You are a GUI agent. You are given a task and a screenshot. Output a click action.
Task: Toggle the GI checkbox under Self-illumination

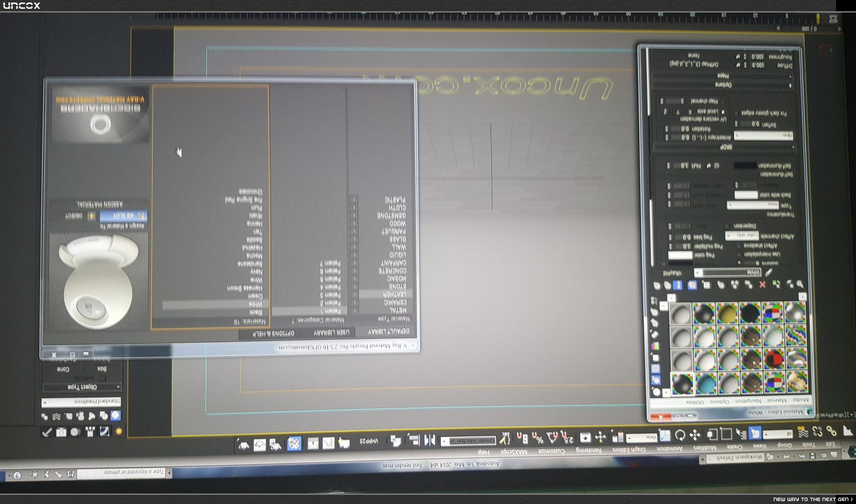708,166
